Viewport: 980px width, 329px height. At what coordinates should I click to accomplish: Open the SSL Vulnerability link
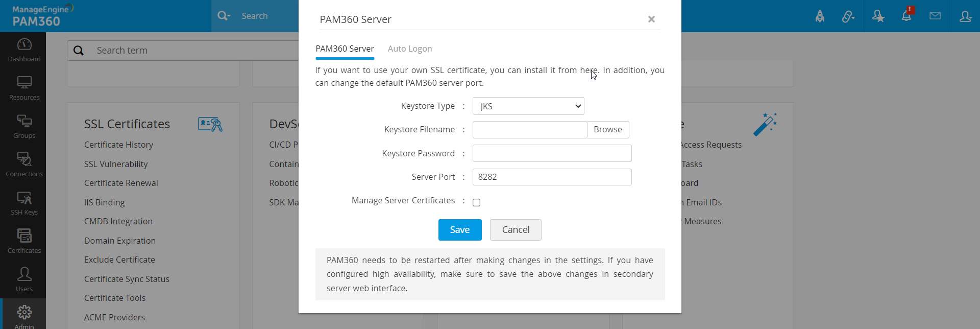point(116,164)
